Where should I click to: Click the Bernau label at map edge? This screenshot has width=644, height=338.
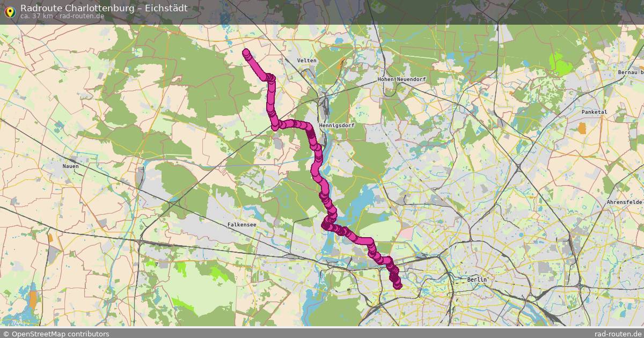click(x=630, y=72)
